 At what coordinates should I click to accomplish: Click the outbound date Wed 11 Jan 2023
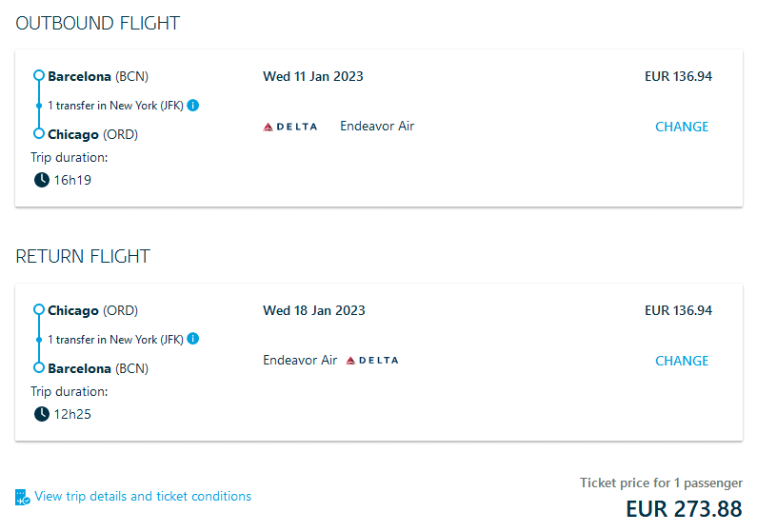pyautogui.click(x=313, y=76)
